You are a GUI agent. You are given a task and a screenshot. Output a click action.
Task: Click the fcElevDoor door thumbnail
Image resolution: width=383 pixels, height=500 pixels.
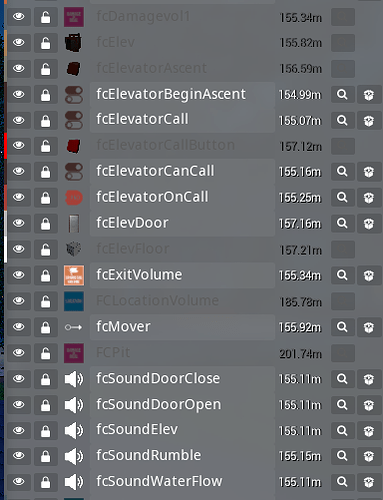(74, 223)
